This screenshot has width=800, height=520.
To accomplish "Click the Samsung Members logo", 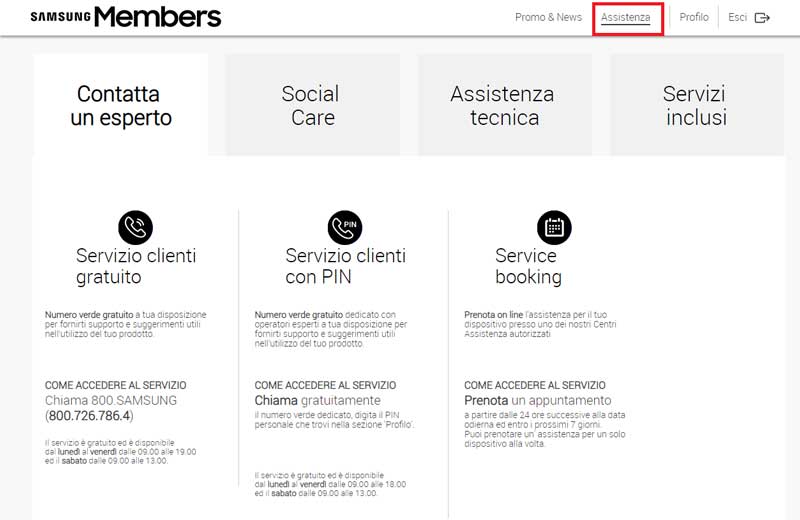I will (126, 17).
